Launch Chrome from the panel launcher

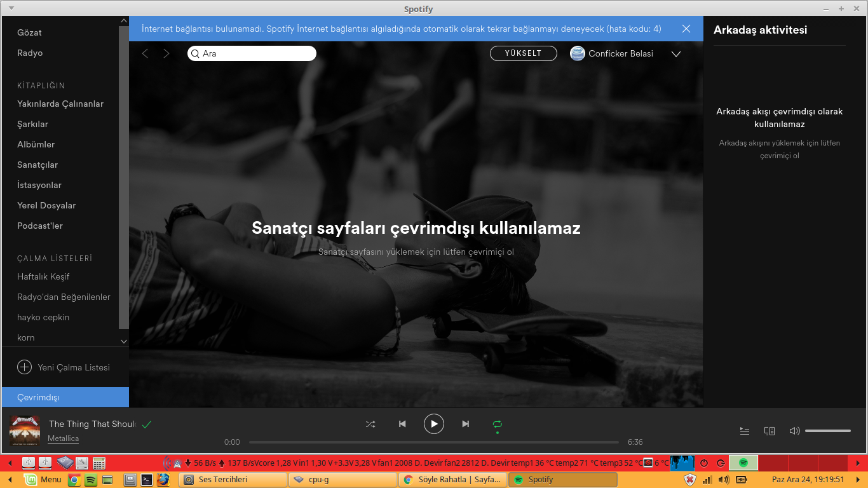coord(74,480)
